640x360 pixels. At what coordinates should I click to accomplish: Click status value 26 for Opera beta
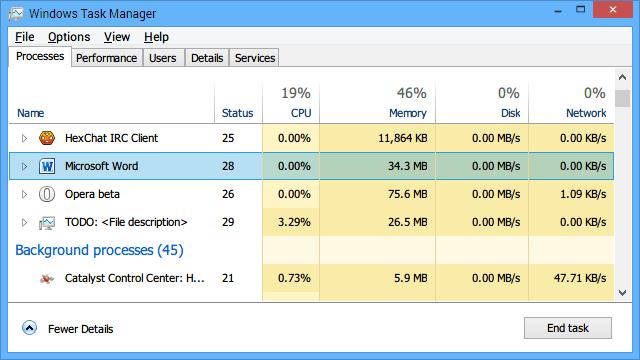[x=228, y=194]
